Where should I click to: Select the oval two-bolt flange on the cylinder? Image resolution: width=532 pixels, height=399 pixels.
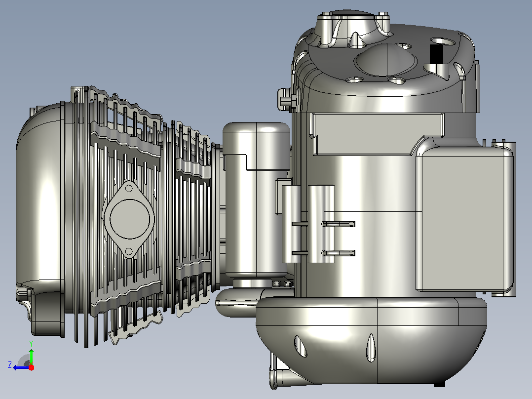[129, 219]
